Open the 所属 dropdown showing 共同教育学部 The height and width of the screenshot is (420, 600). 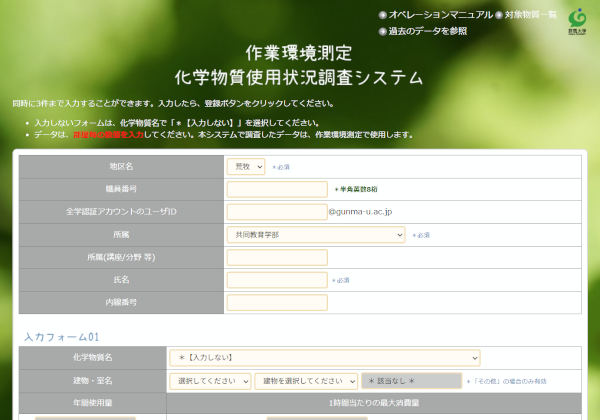(x=316, y=235)
